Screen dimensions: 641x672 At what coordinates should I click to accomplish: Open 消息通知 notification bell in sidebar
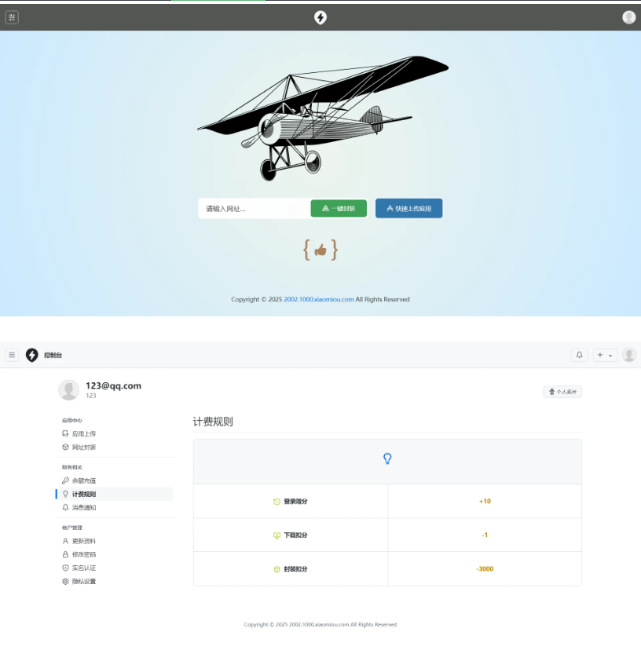pos(64,508)
